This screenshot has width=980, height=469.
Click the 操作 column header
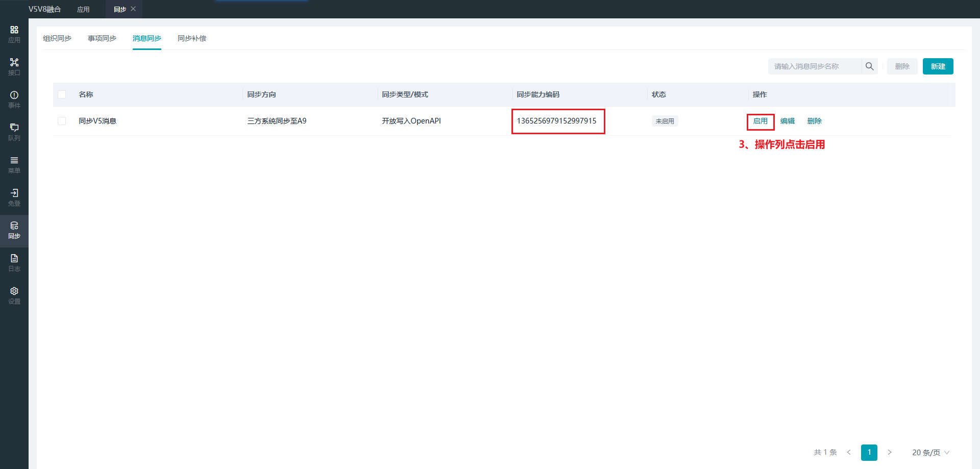760,94
